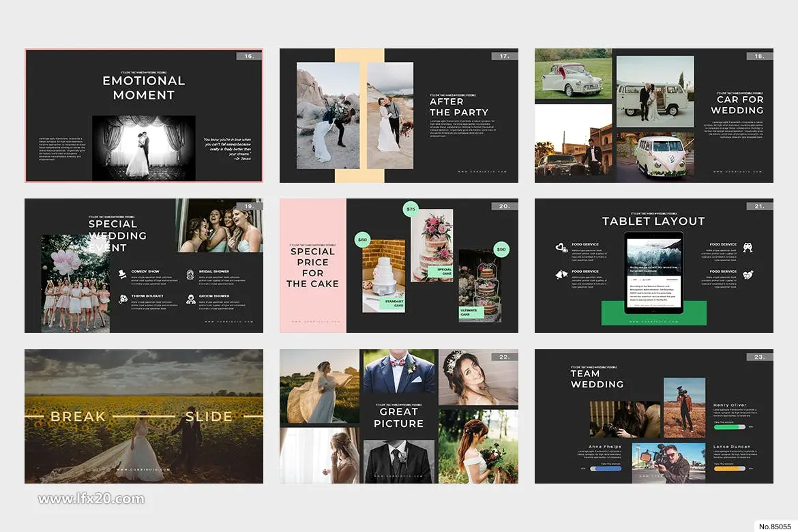
Task: Open the groom dipping bride photo
Action: click(328, 115)
